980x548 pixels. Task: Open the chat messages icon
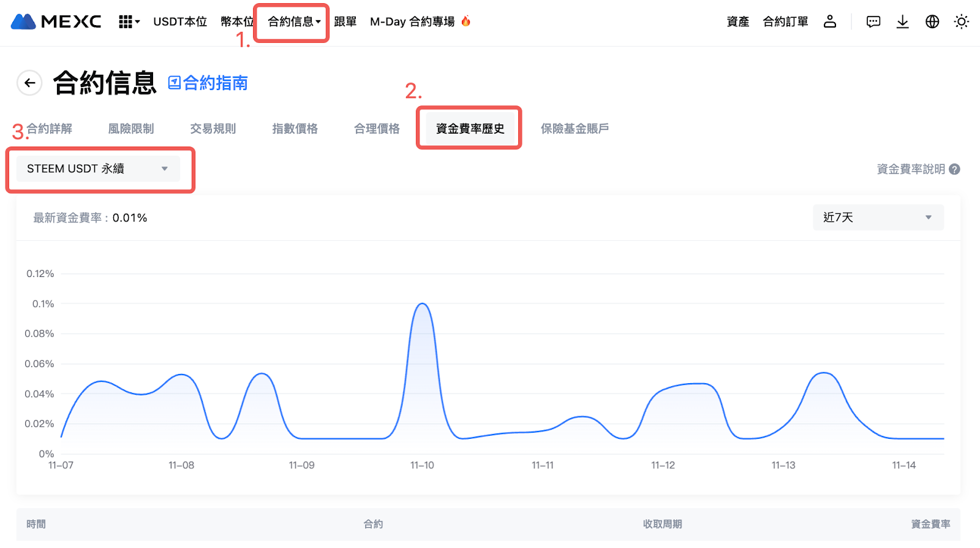[x=873, y=22]
